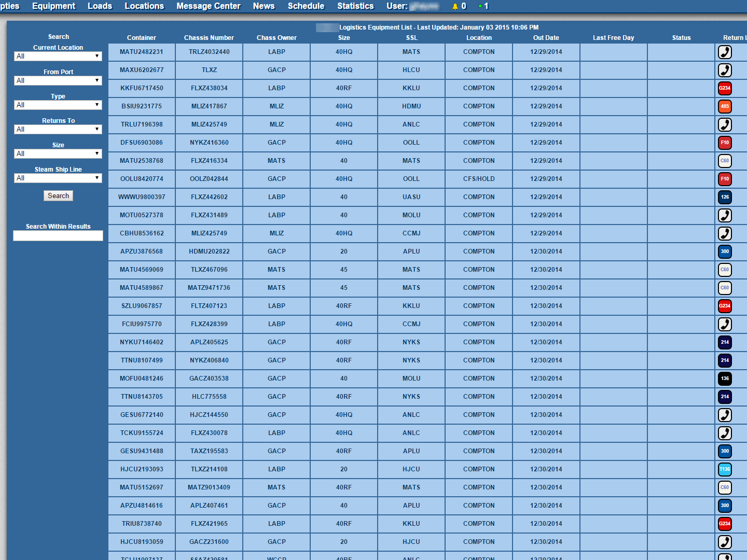Sort by Location column header
Screen dimensions: 747x560
479,38
